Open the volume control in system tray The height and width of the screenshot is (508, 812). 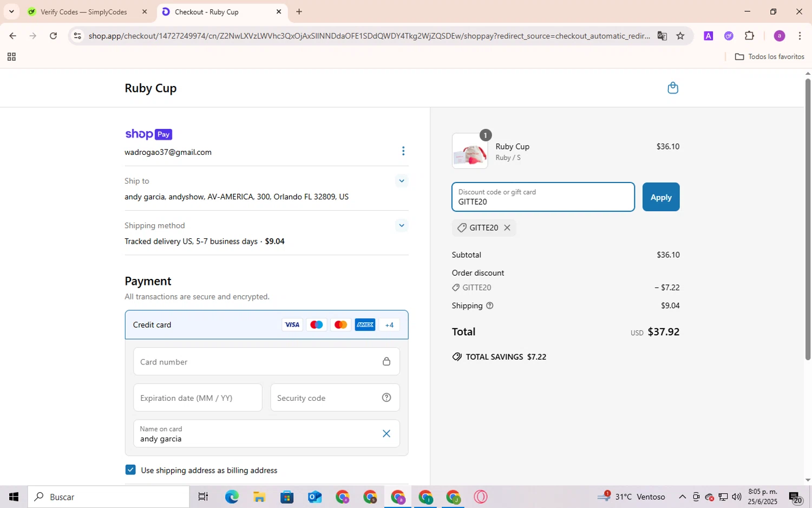point(737,497)
